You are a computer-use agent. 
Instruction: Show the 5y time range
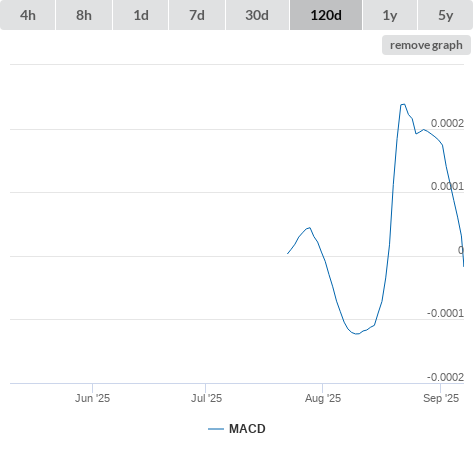tap(446, 15)
